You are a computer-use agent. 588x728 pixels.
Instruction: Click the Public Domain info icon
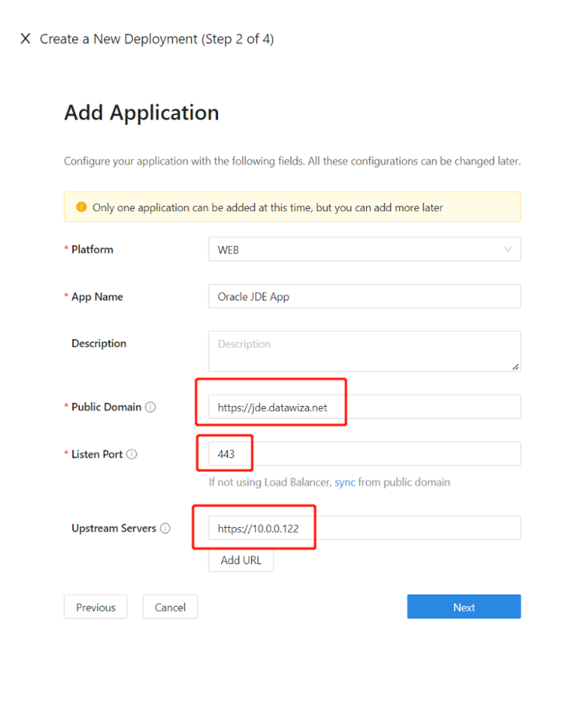(x=150, y=407)
